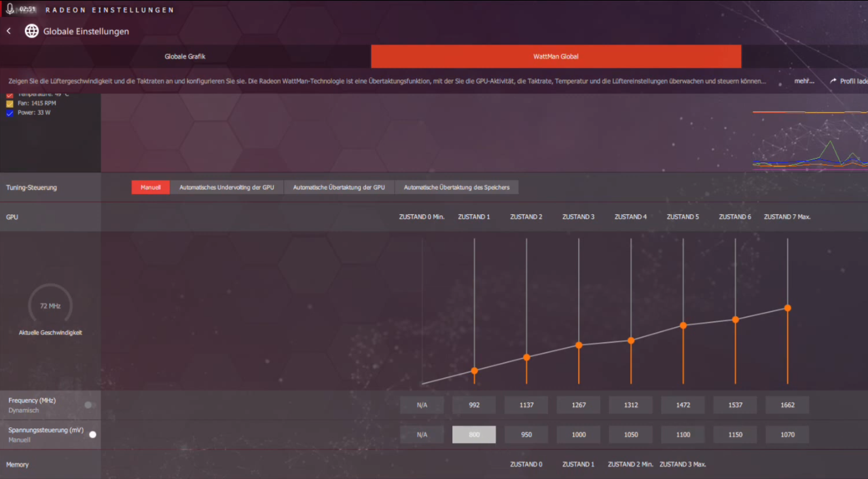Select the Manuell tuning mode

[x=151, y=187]
